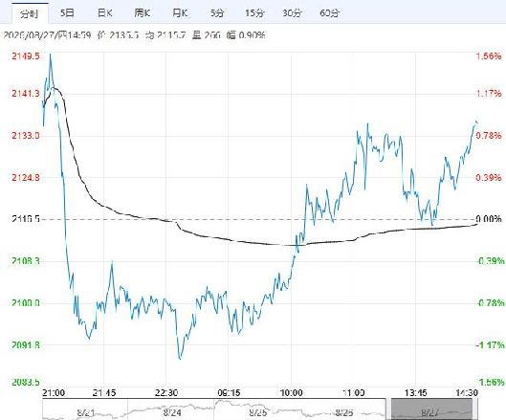Select the 月K monthly candlestick tab

point(180,13)
